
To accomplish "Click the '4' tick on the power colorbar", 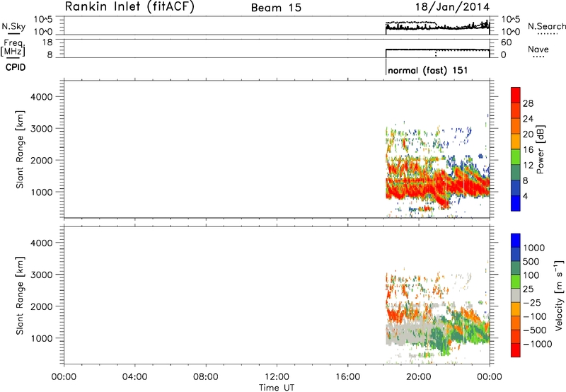I will tap(525, 196).
